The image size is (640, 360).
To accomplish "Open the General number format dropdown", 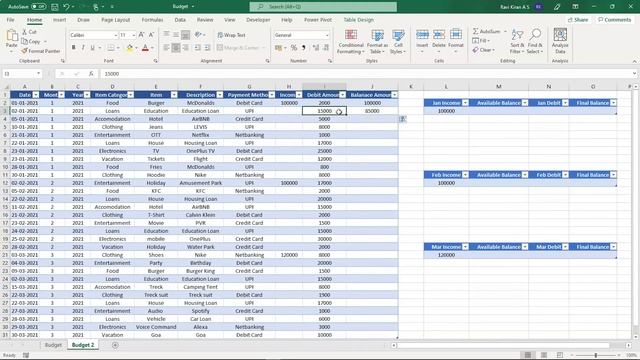I will pos(327,35).
